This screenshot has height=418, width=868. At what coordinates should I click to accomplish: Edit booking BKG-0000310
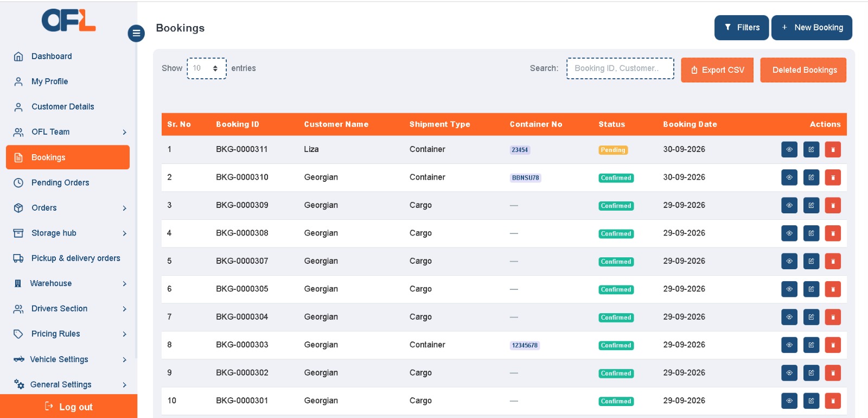pyautogui.click(x=811, y=178)
